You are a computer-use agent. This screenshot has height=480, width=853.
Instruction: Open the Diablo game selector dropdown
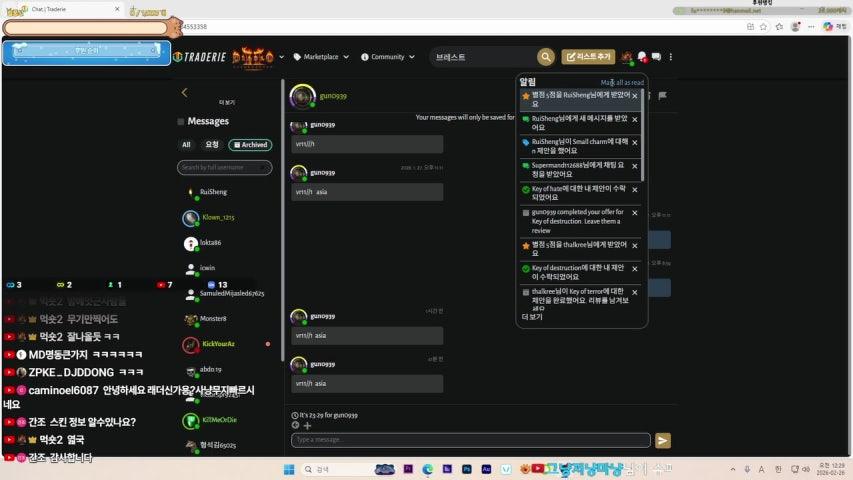pos(281,57)
